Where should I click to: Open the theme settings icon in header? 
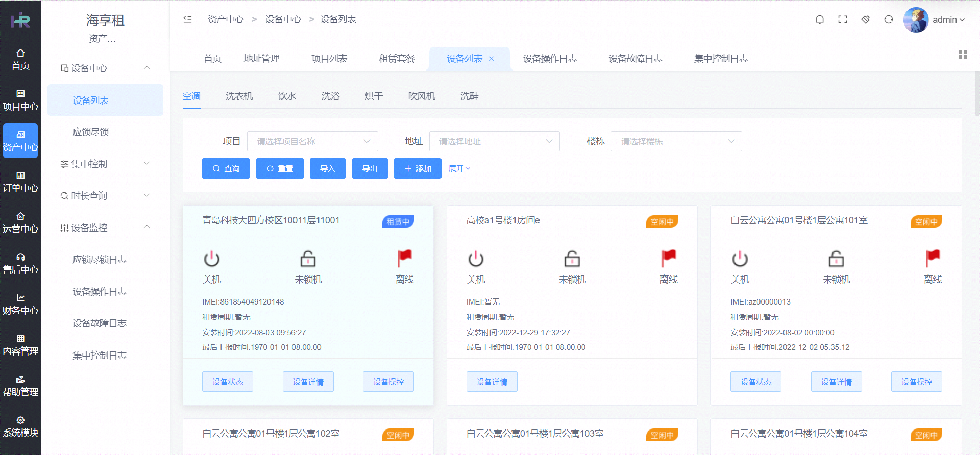pyautogui.click(x=866, y=19)
